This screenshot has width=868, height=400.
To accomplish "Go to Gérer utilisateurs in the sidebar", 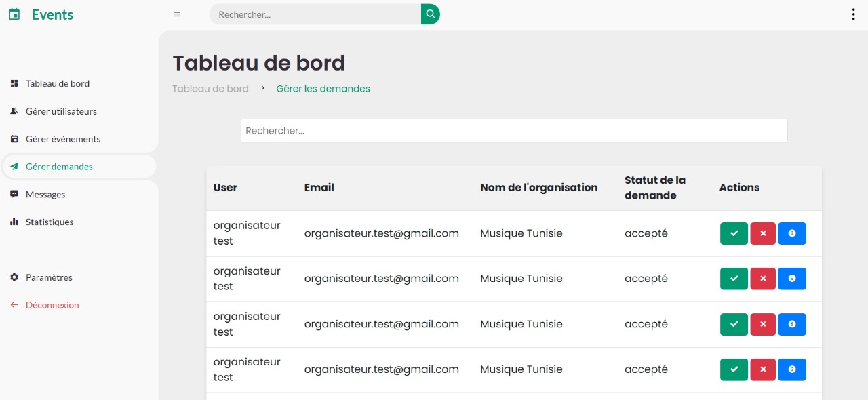I will coord(61,111).
